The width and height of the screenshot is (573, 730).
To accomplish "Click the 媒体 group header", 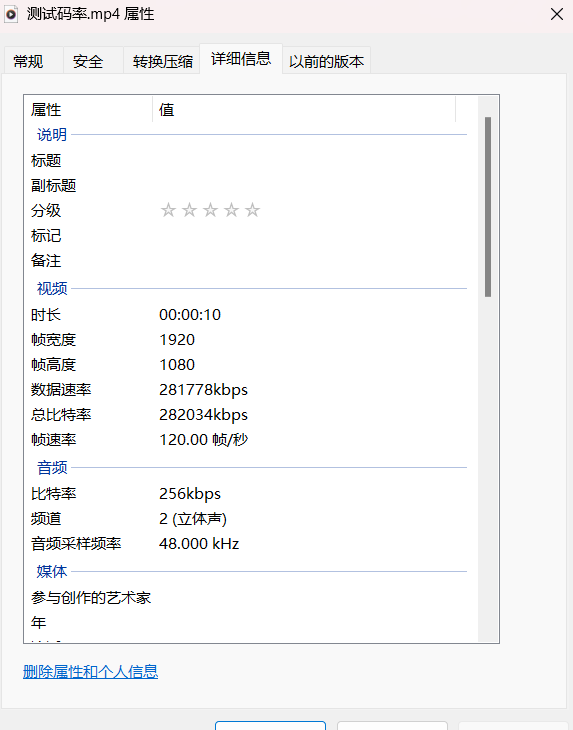I will (52, 571).
